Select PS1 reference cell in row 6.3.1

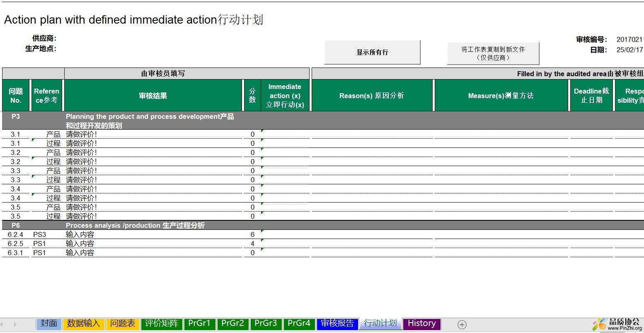point(46,253)
